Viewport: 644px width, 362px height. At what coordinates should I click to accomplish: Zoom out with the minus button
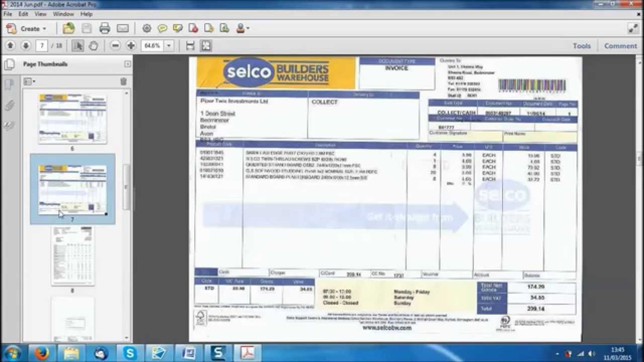tap(115, 46)
